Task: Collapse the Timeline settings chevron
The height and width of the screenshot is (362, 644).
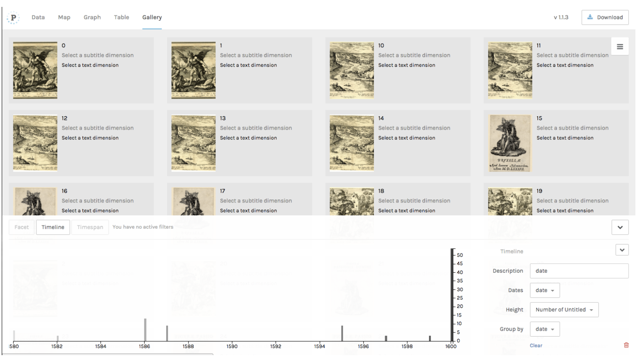Action: click(x=622, y=250)
